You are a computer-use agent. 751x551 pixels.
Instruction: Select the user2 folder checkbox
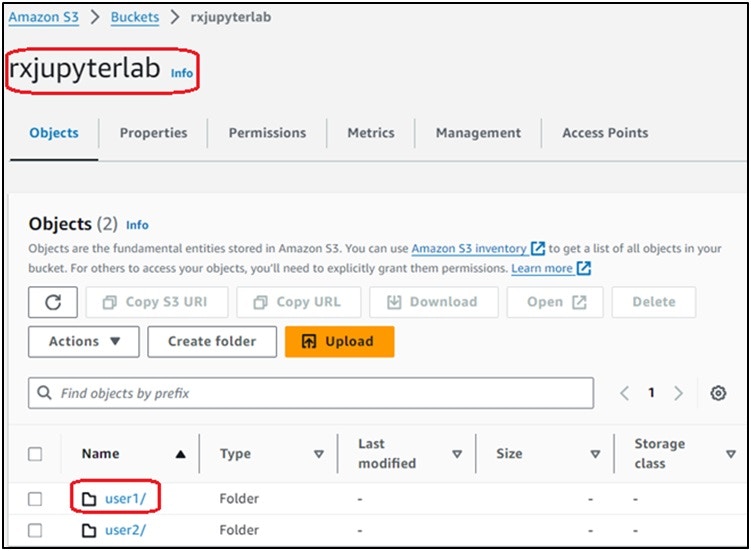click(x=35, y=530)
